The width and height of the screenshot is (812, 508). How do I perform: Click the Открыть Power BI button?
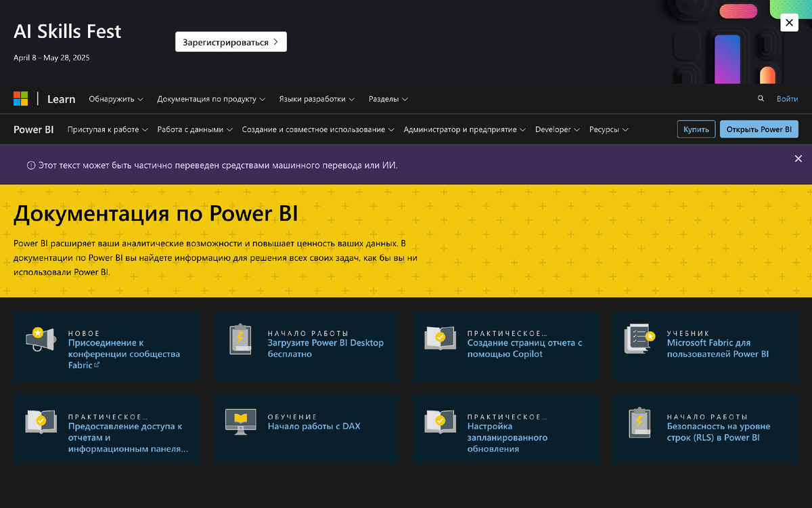(759, 129)
